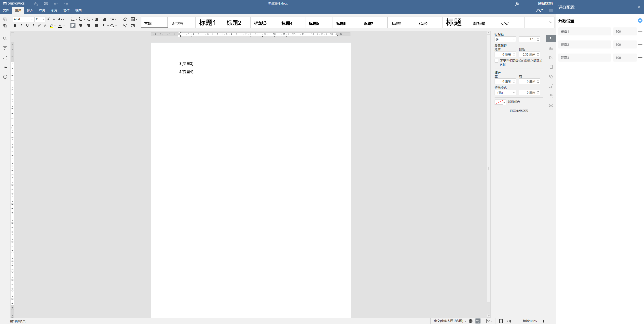Decrease font size
This screenshot has width=644, height=324.
pos(54,19)
